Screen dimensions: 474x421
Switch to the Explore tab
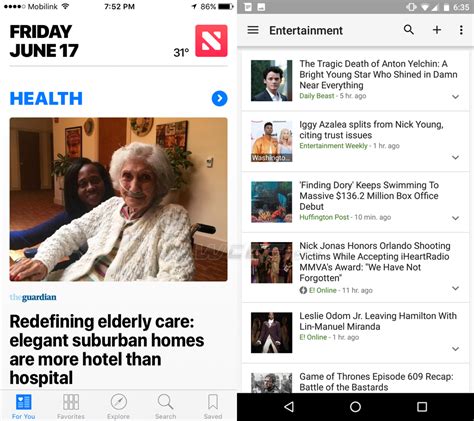[x=118, y=407]
